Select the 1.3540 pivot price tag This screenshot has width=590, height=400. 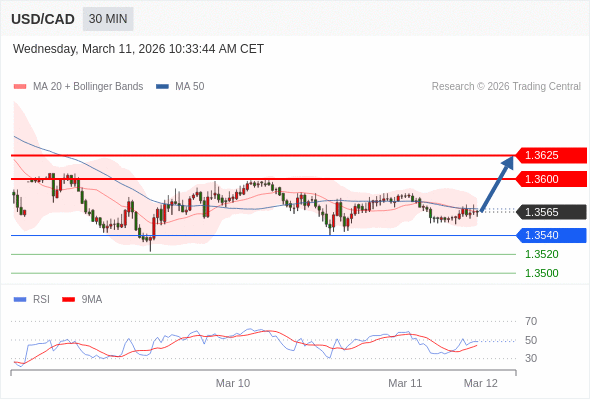[x=550, y=236]
